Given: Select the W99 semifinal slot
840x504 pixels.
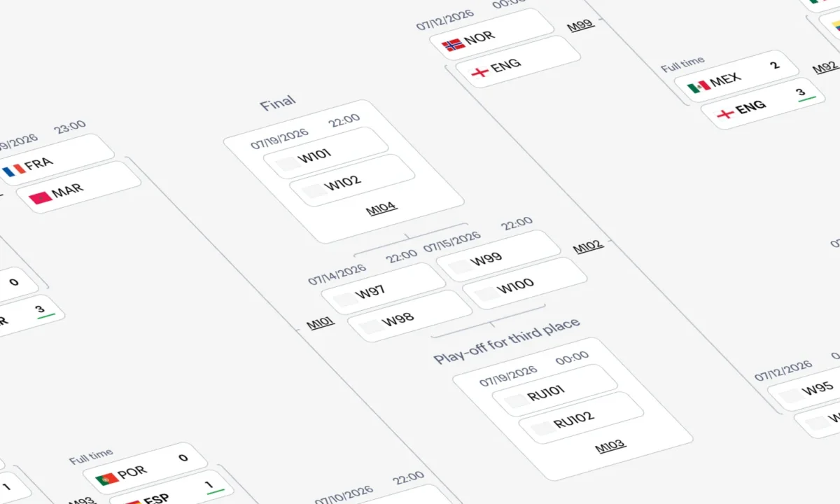Looking at the screenshot, I should click(498, 256).
